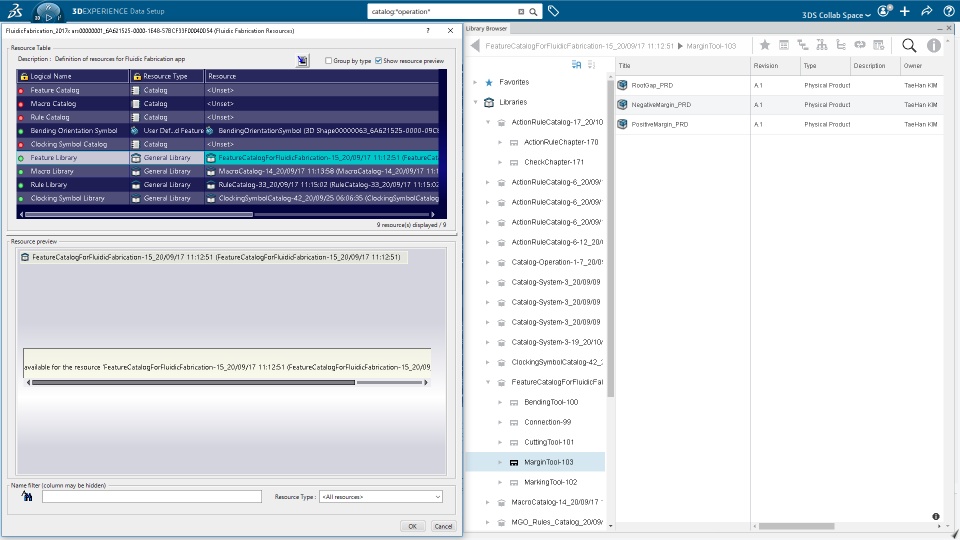Open Resource Type All resources dropdown
The image size is (960, 540).
380,497
